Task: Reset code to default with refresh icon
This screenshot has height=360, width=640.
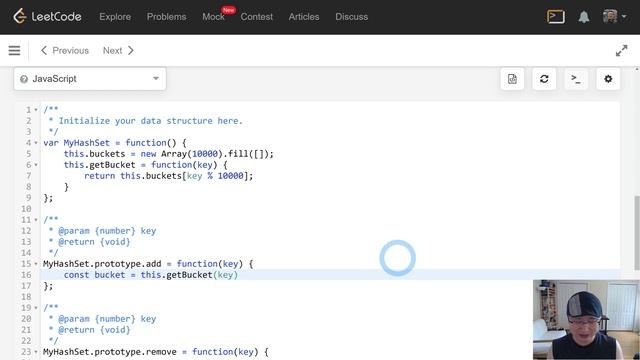Action: click(x=544, y=79)
